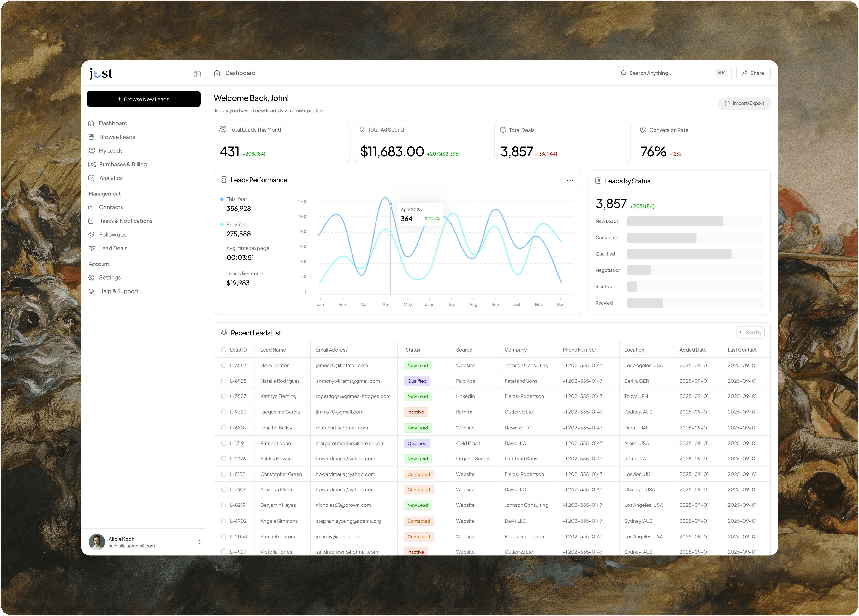Click the Import/Export button

point(744,104)
